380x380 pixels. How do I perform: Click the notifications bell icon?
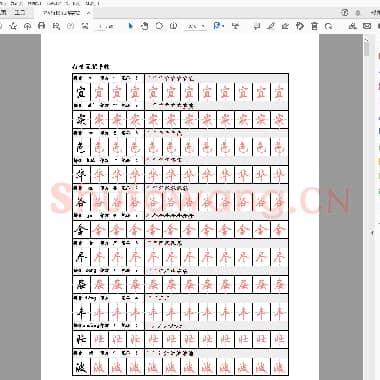(358, 13)
